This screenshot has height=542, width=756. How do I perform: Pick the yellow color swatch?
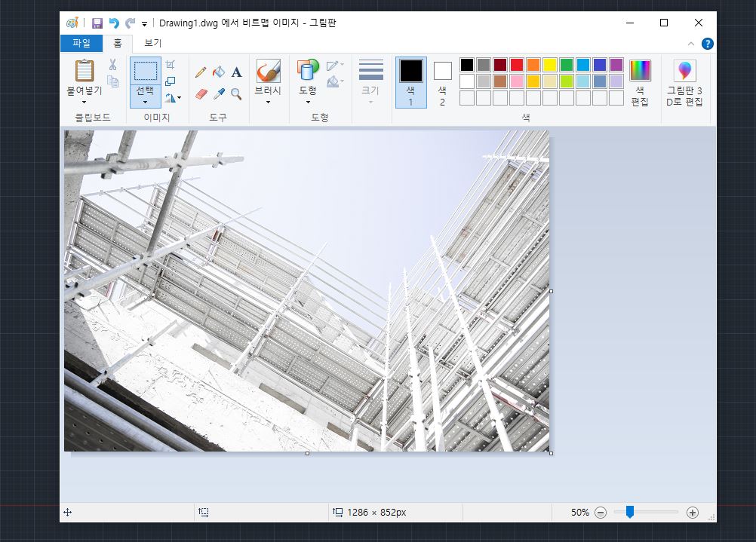coord(550,65)
